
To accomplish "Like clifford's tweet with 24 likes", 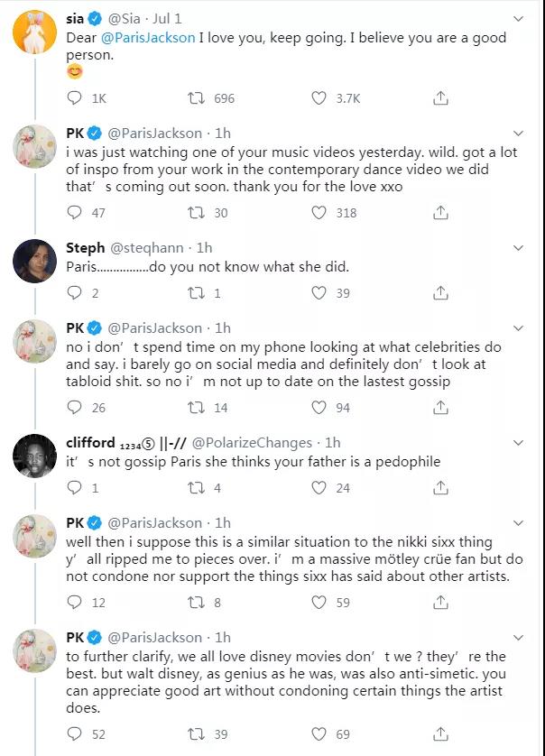I will tap(318, 488).
